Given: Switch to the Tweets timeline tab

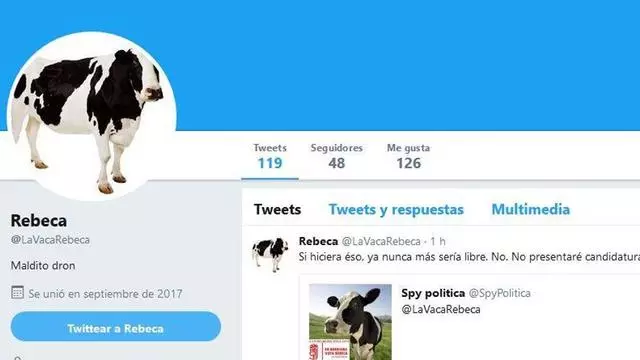Looking at the screenshot, I should (278, 209).
